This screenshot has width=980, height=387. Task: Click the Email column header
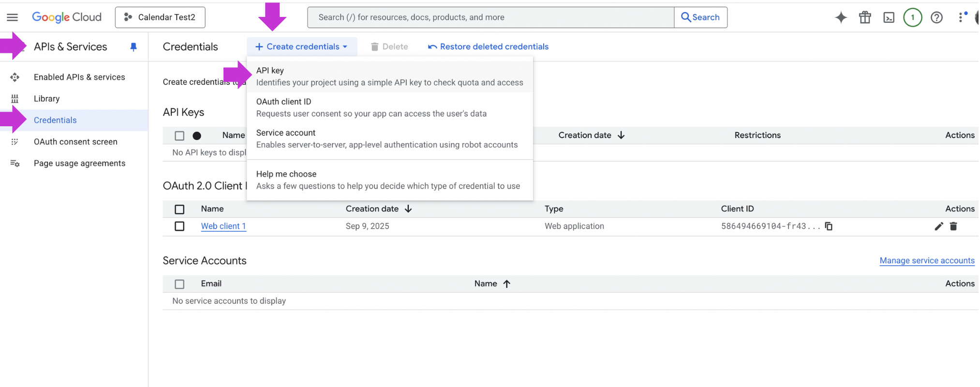[211, 284]
